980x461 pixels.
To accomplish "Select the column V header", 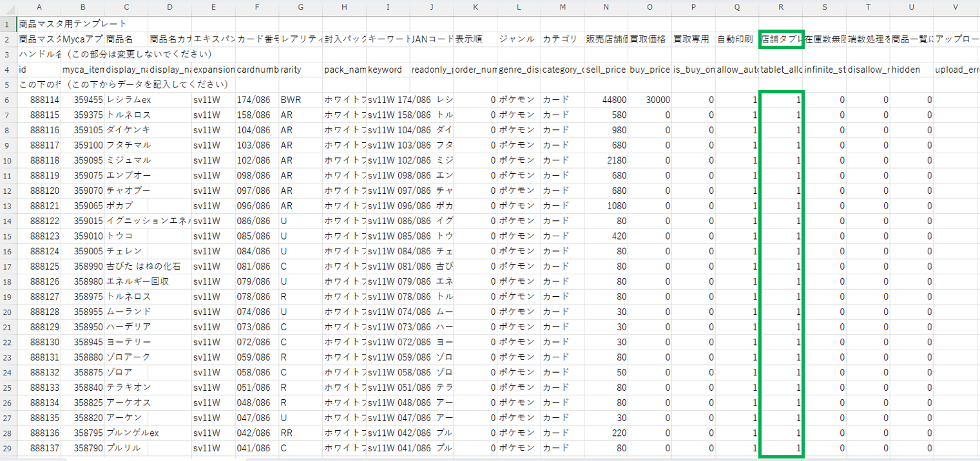I will pos(956,7).
